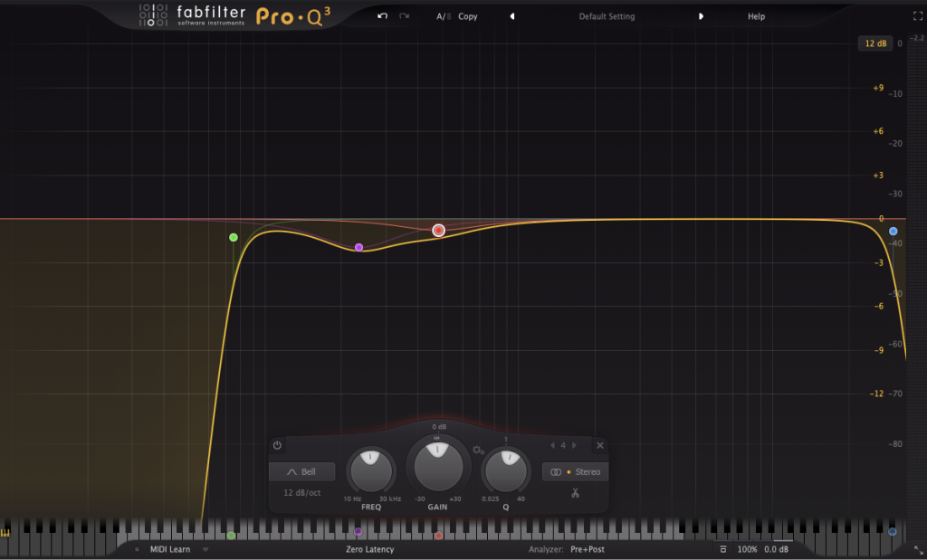Viewport: 927px width, 560px height.
Task: Click the 0 dB gain readout
Action: tap(439, 426)
